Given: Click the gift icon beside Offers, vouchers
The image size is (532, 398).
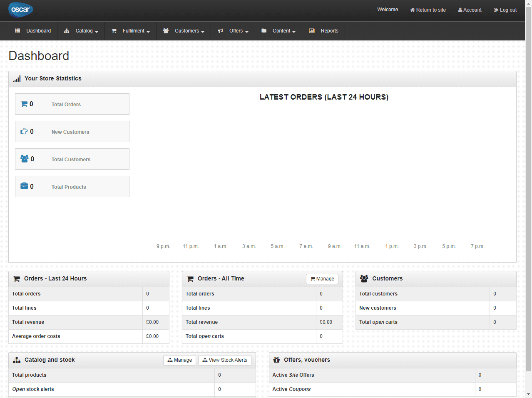Looking at the screenshot, I should 276,360.
